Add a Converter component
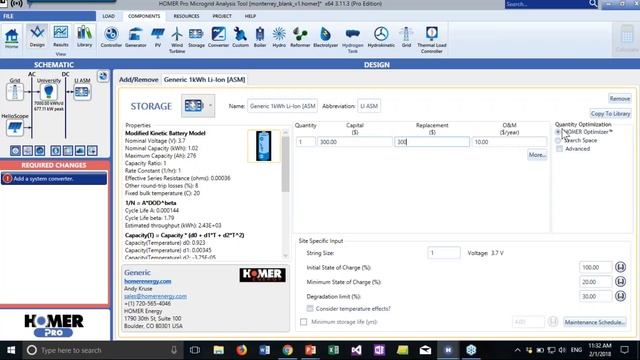 218,38
